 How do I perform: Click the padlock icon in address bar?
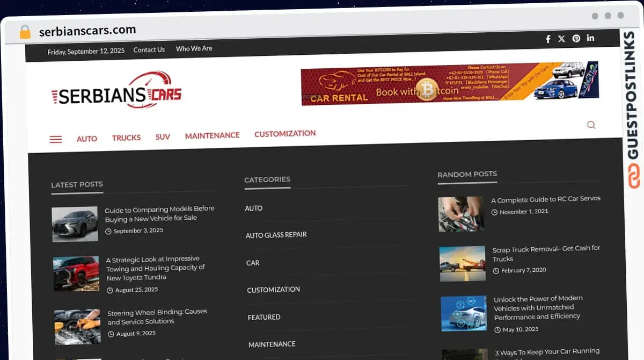[x=25, y=32]
